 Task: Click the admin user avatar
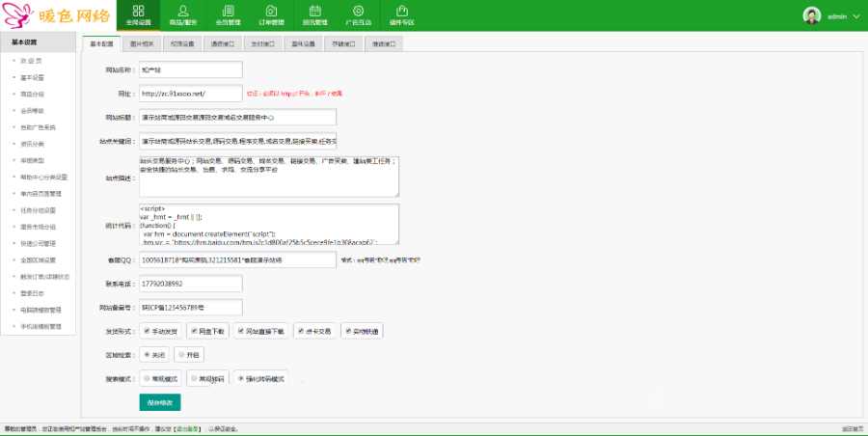click(x=812, y=15)
